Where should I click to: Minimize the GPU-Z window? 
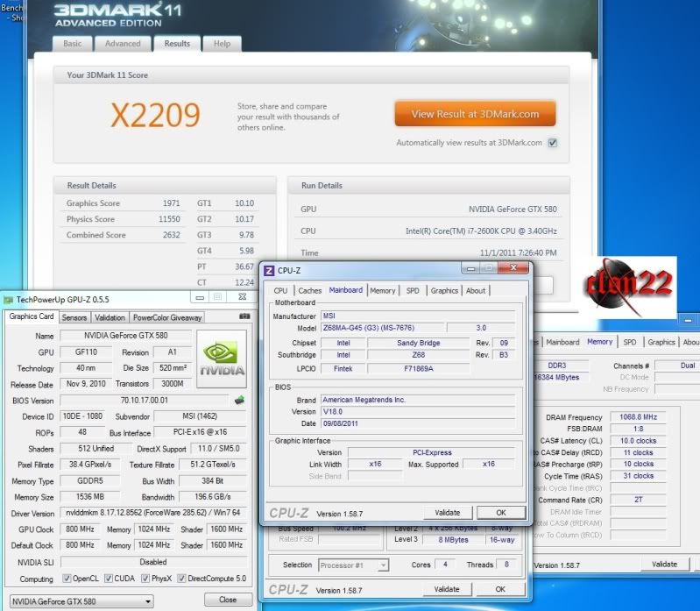pyautogui.click(x=200, y=297)
